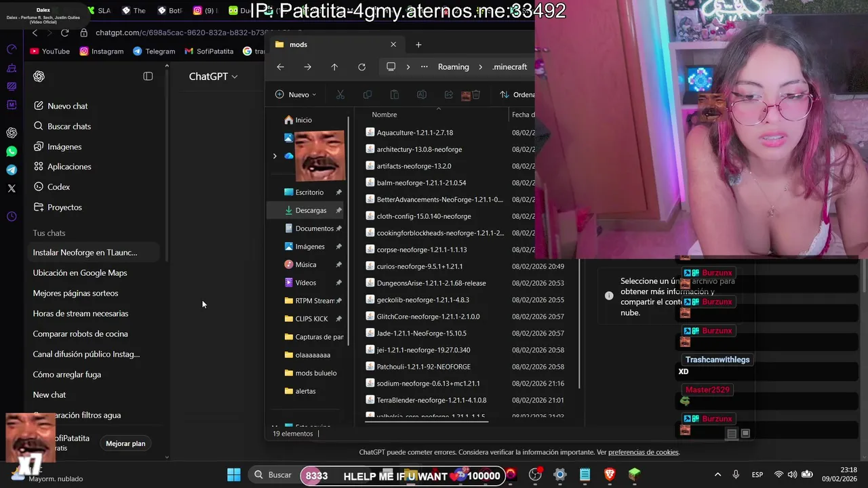Click ChatGPT icon in browser side panel

[x=12, y=133]
